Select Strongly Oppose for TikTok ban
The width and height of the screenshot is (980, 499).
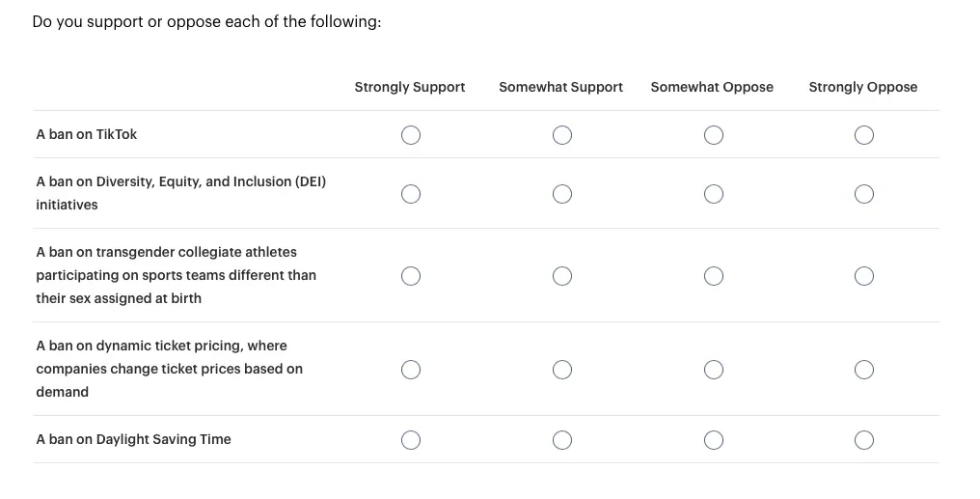coord(863,135)
